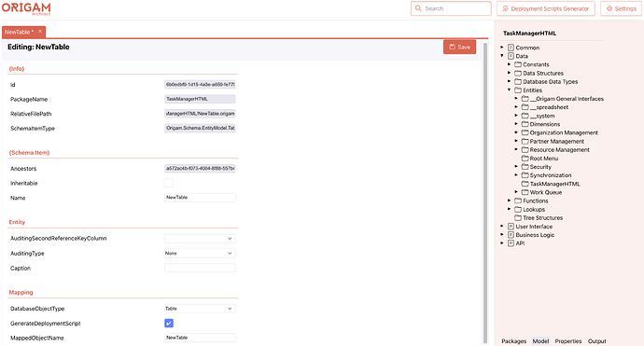Focus the Search input field
Image resolution: width=644 pixels, height=346 pixels.
point(451,8)
